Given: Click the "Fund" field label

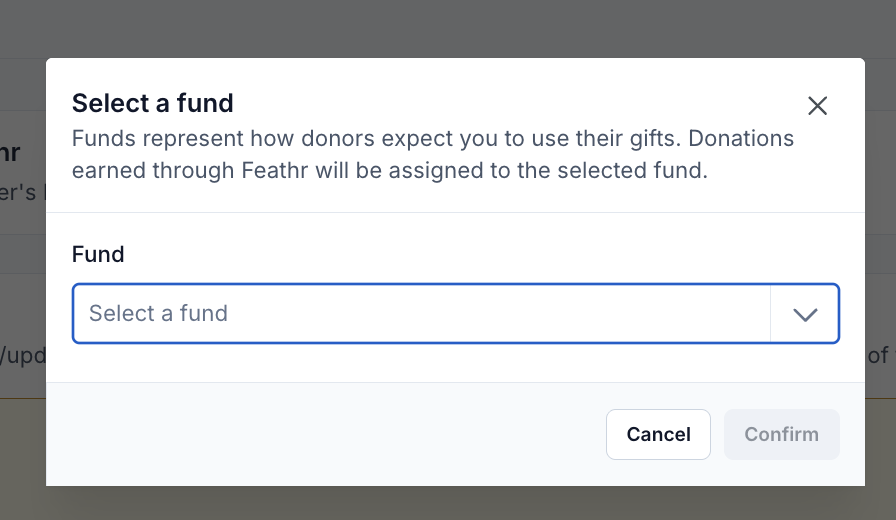Looking at the screenshot, I should (98, 254).
